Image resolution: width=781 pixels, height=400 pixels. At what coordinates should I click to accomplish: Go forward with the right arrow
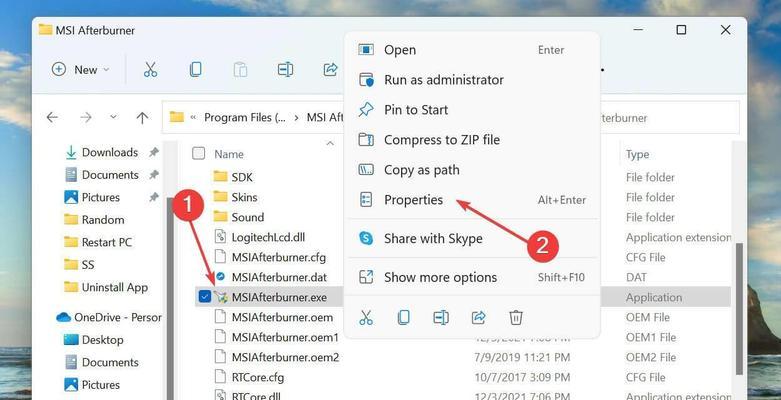[86, 118]
